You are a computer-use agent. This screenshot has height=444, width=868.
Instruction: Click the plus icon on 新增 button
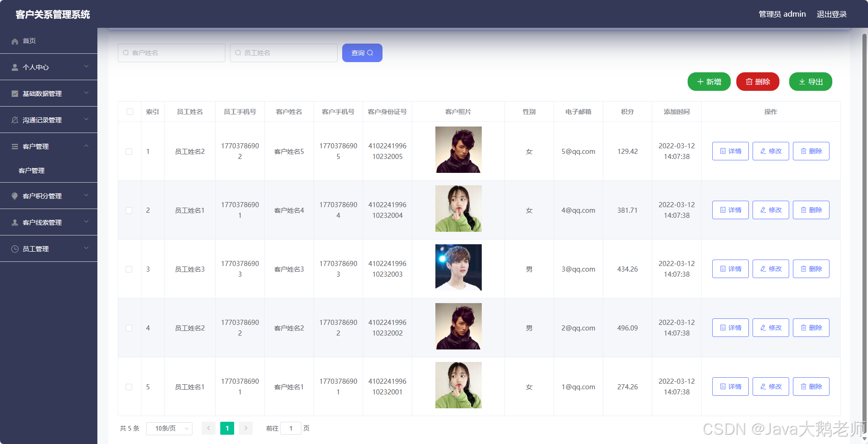[x=700, y=82]
